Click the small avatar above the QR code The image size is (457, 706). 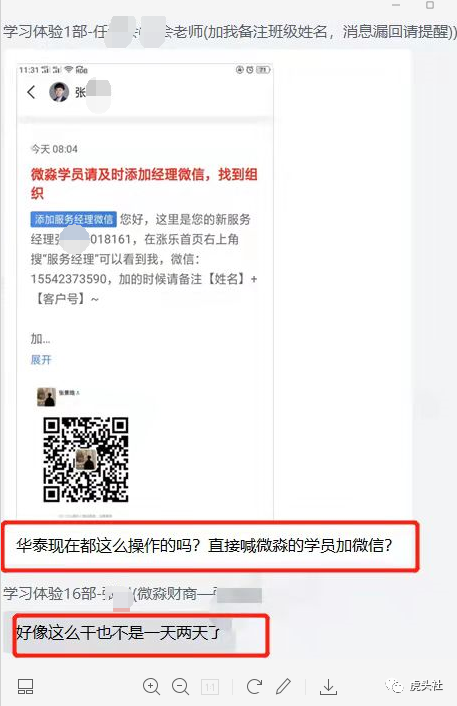click(46, 397)
